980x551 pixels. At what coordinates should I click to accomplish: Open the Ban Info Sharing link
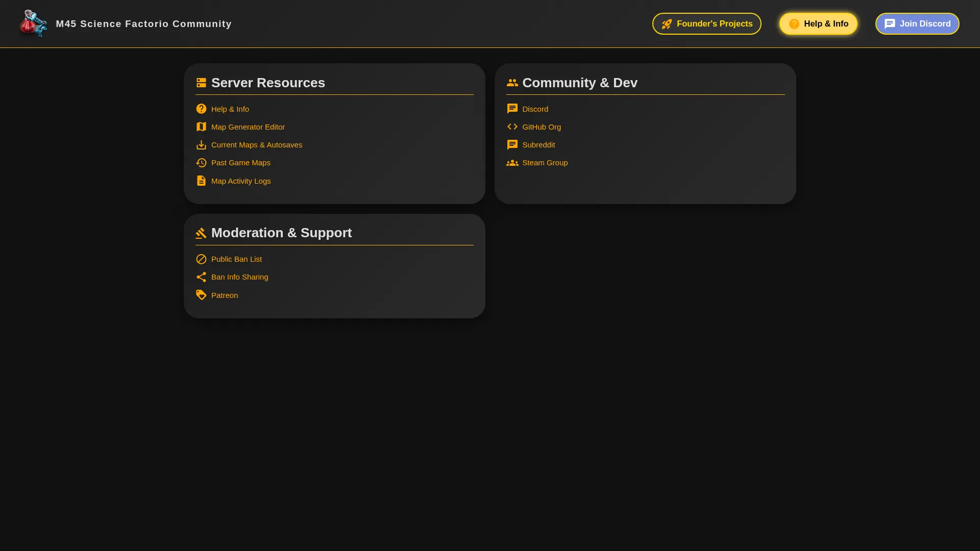pyautogui.click(x=240, y=277)
